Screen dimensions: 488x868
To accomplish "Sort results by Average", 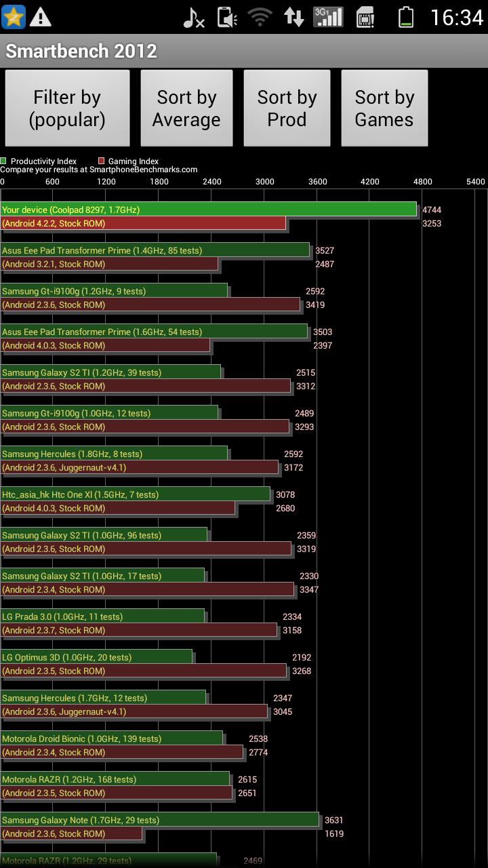I will pyautogui.click(x=186, y=108).
